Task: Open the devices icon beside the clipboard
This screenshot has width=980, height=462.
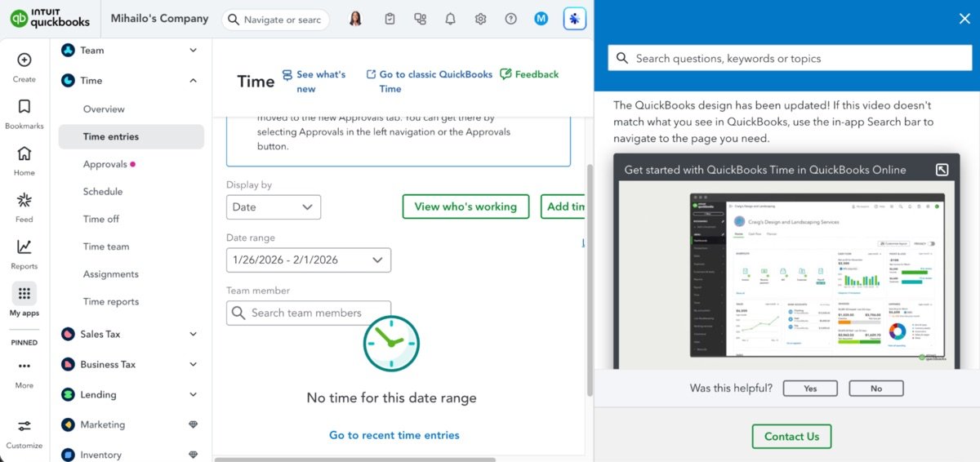Action: click(x=420, y=19)
